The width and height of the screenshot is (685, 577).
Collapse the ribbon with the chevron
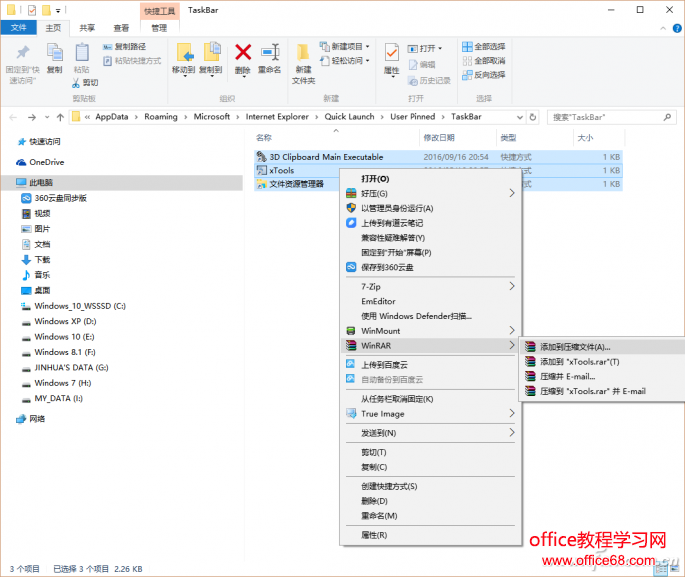pyautogui.click(x=663, y=28)
